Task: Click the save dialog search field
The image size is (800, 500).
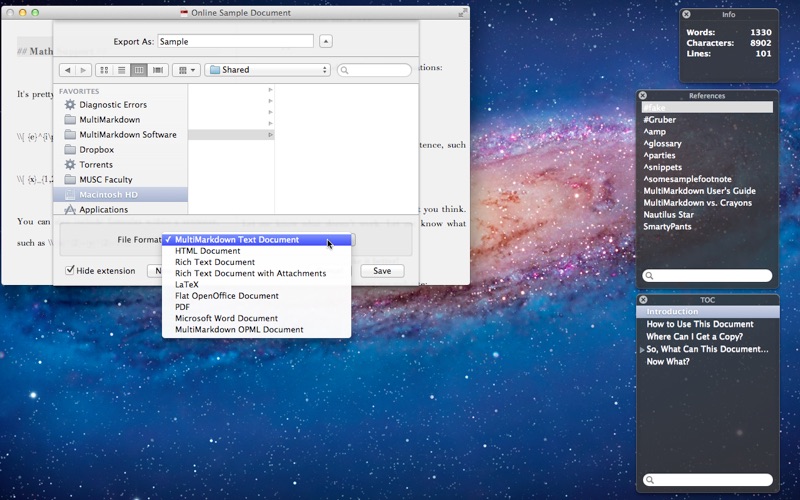Action: point(374,70)
